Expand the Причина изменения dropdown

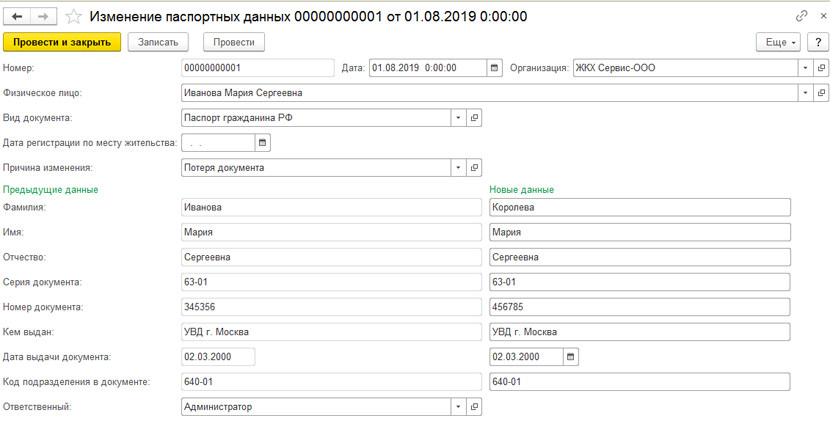(x=459, y=168)
